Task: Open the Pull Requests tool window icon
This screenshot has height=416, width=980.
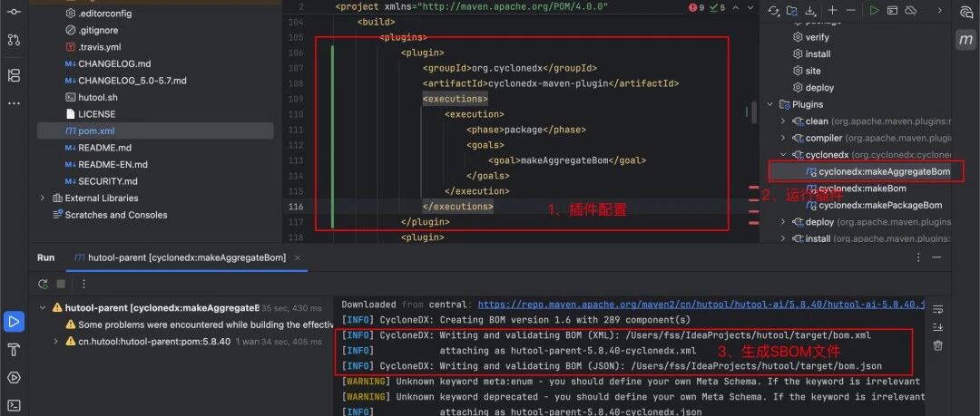Action: click(13, 39)
